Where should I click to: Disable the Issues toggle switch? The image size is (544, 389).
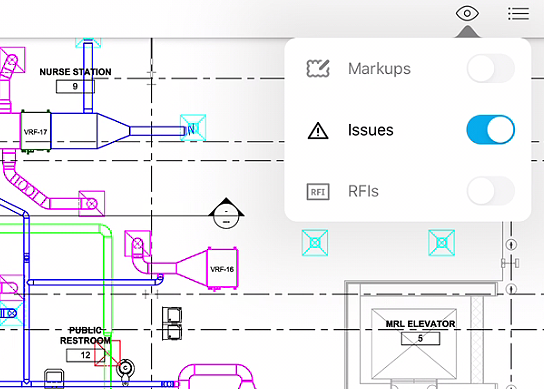click(491, 129)
